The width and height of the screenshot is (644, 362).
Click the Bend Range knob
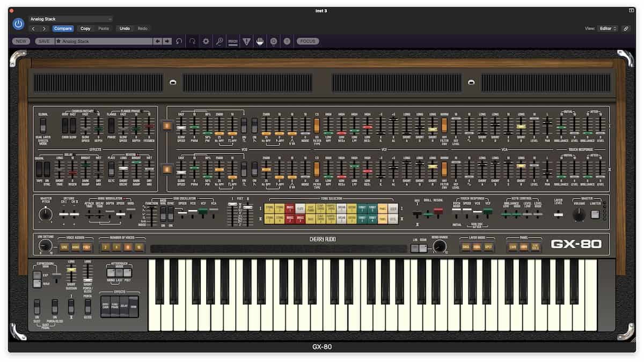[x=440, y=246]
